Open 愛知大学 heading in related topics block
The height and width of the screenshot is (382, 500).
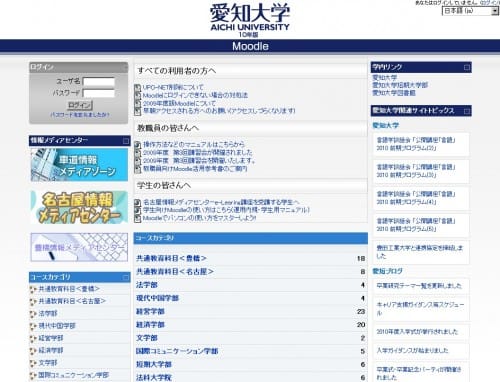click(x=386, y=126)
